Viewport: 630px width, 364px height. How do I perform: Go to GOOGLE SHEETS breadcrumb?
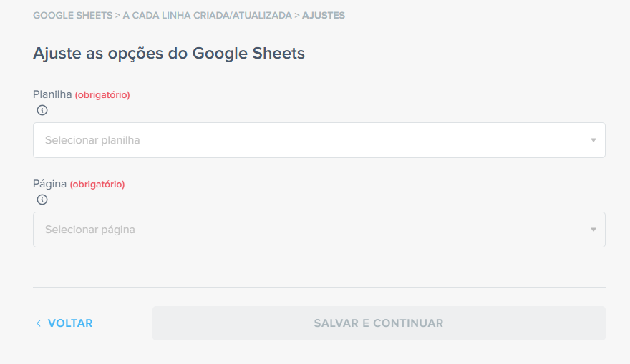(x=72, y=15)
